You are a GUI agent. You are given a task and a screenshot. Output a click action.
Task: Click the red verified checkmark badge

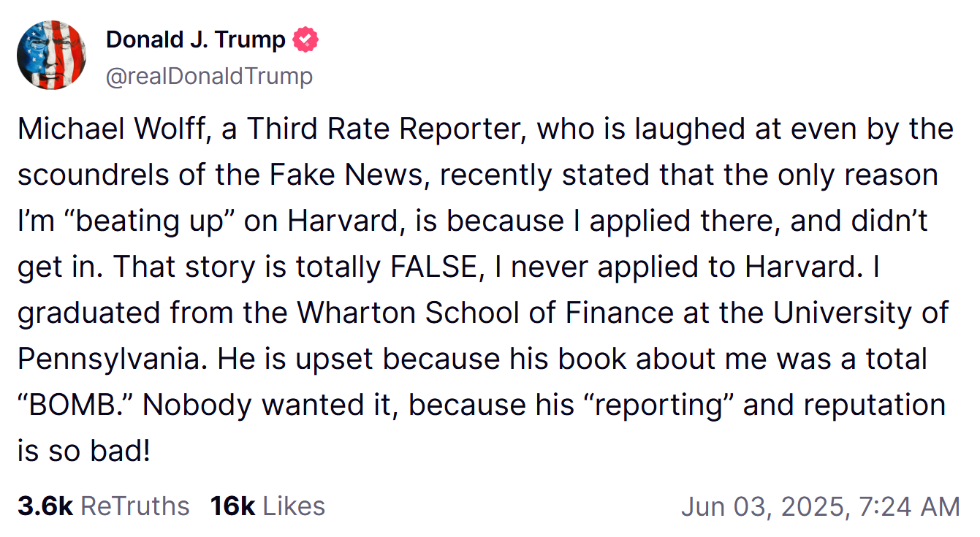point(305,39)
